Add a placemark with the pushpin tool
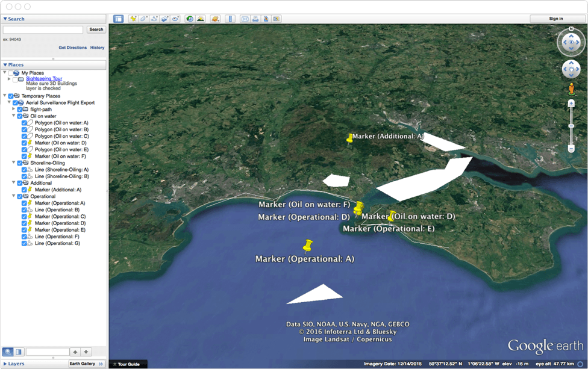Image resolution: width=588 pixels, height=369 pixels. tap(133, 19)
